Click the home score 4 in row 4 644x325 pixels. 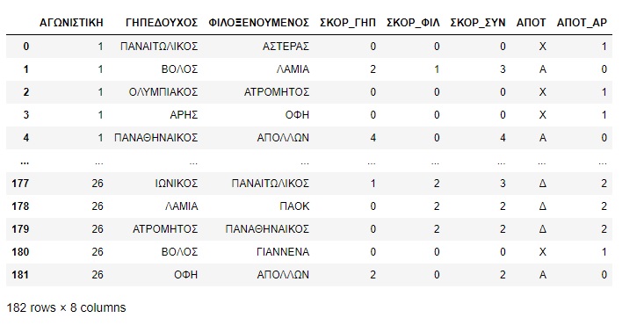[373, 138]
